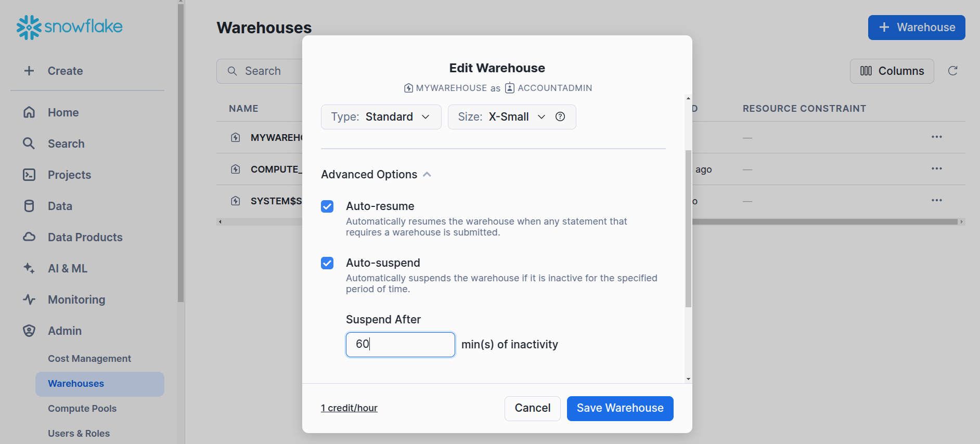Collapse the Admin section
The width and height of the screenshot is (980, 444).
(x=65, y=331)
